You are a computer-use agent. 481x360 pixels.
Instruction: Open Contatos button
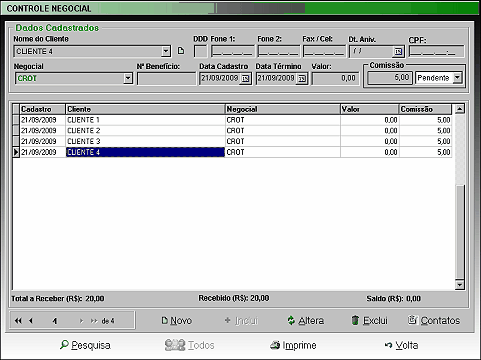click(434, 320)
